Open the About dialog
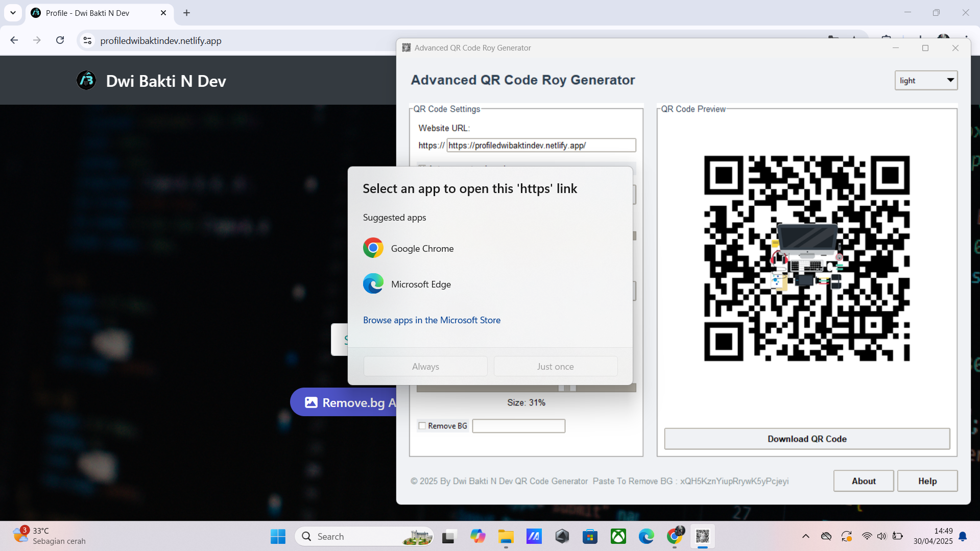This screenshot has height=551, width=980. tap(864, 481)
